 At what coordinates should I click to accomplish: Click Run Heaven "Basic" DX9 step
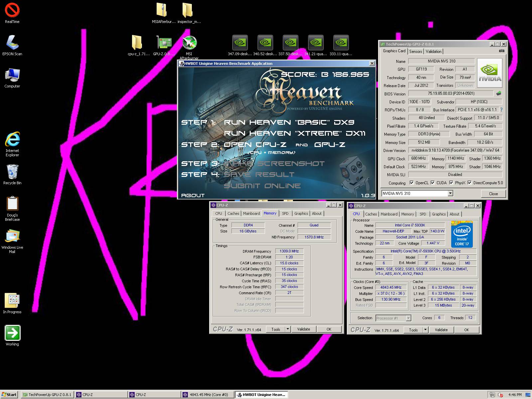coord(289,122)
